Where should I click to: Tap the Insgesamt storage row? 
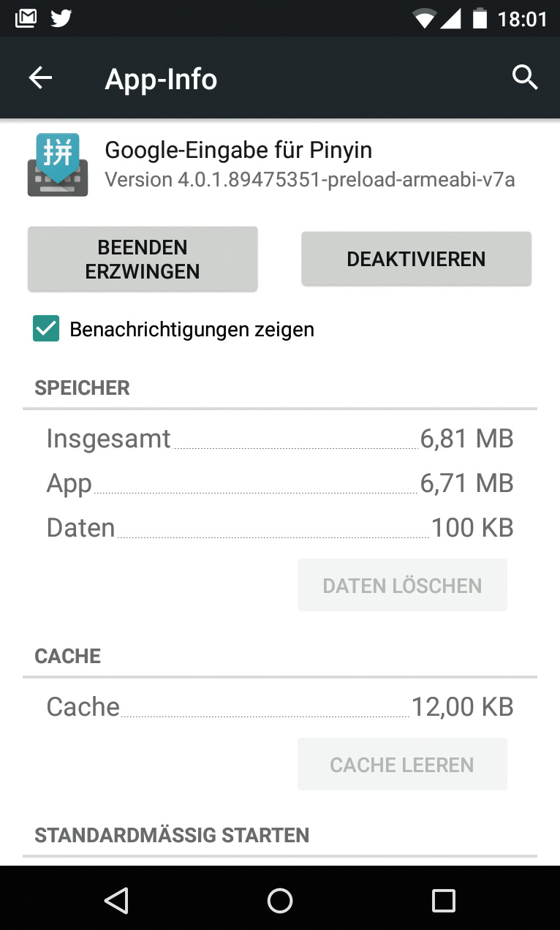(280, 439)
